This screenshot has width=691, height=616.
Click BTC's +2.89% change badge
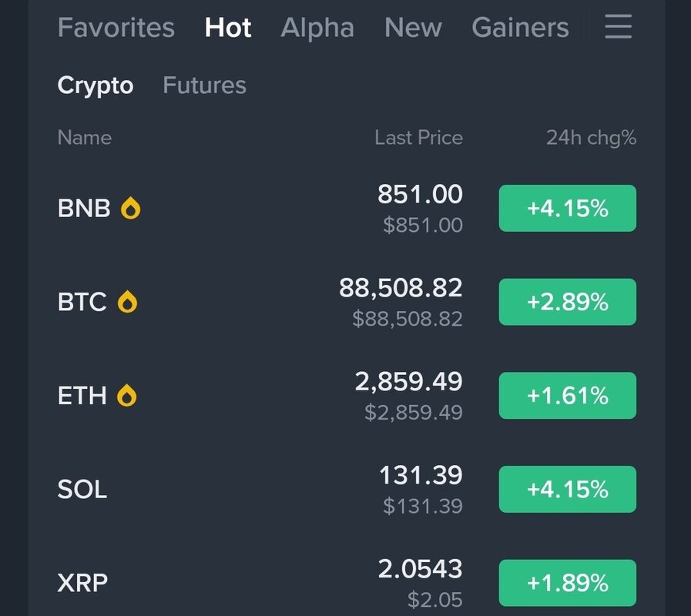(567, 302)
